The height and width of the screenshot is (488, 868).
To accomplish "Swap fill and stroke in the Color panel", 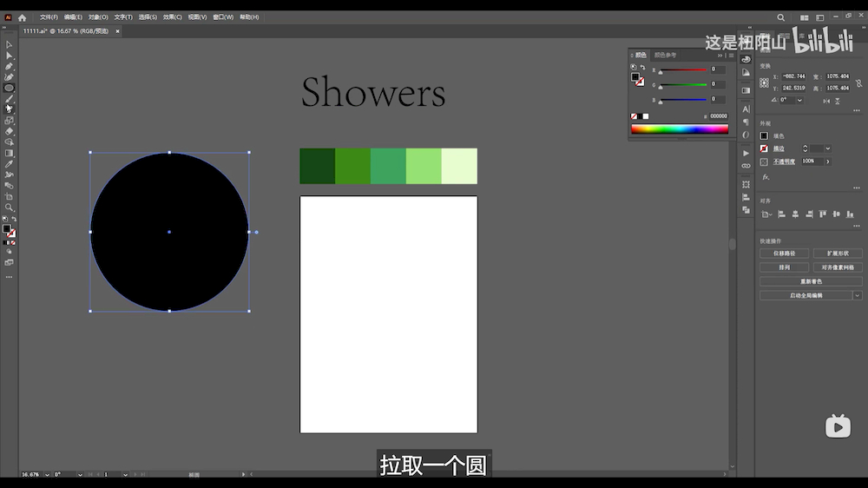I will point(641,68).
